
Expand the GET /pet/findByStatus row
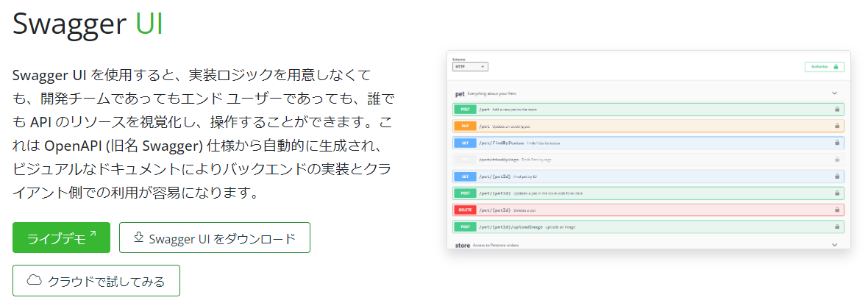point(648,143)
